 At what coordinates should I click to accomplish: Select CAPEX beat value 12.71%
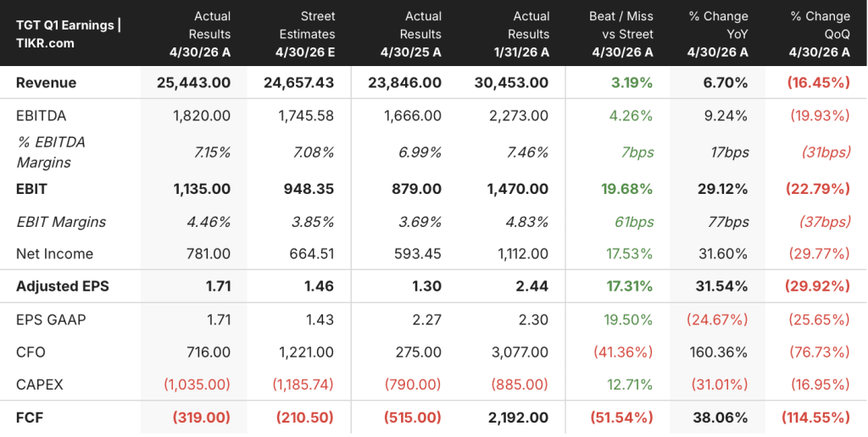(x=632, y=384)
